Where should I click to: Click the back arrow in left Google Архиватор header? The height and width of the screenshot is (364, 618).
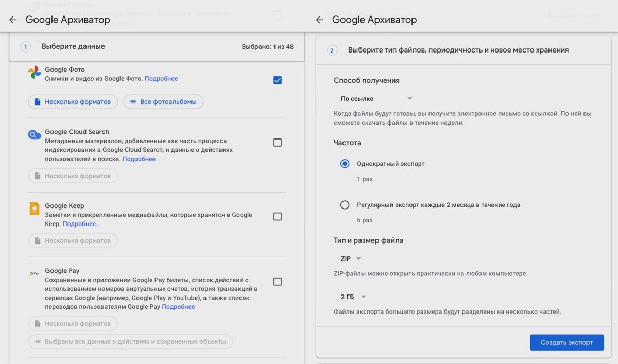click(x=13, y=20)
